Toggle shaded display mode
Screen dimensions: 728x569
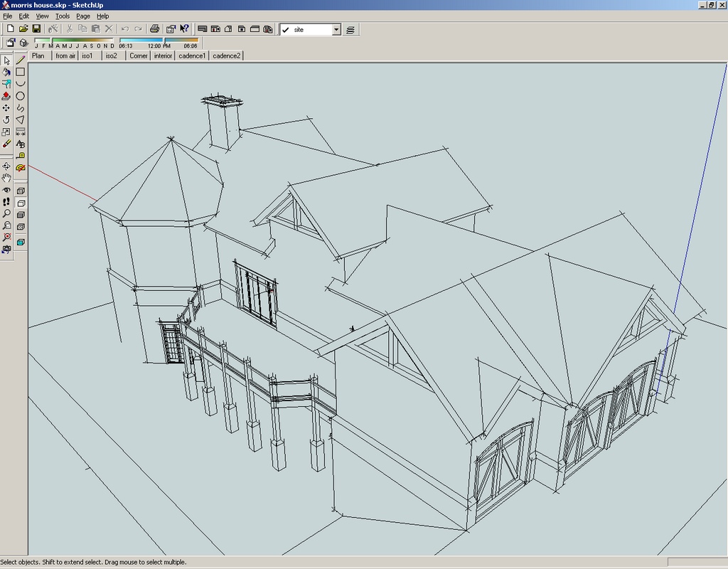coord(21,215)
